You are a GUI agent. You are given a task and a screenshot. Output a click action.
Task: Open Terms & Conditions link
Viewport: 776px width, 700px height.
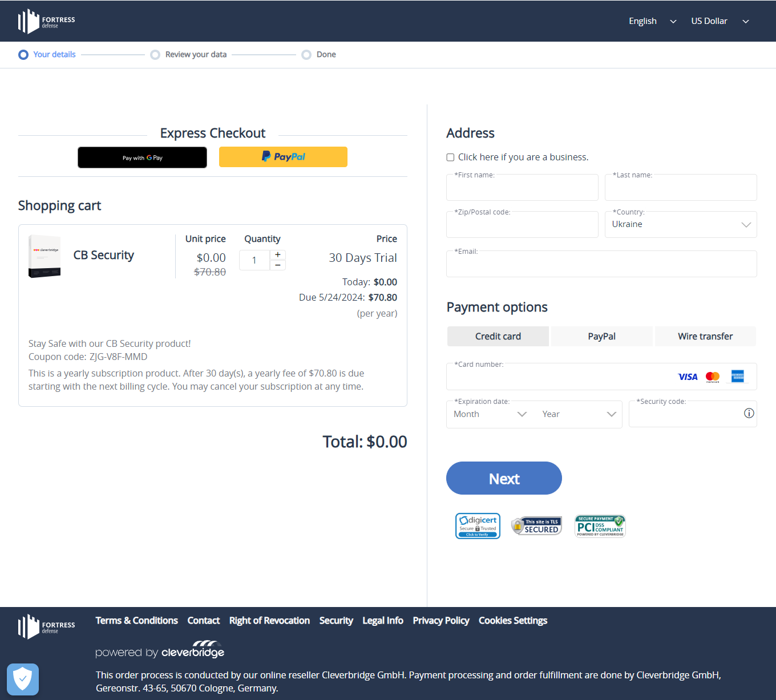(136, 621)
